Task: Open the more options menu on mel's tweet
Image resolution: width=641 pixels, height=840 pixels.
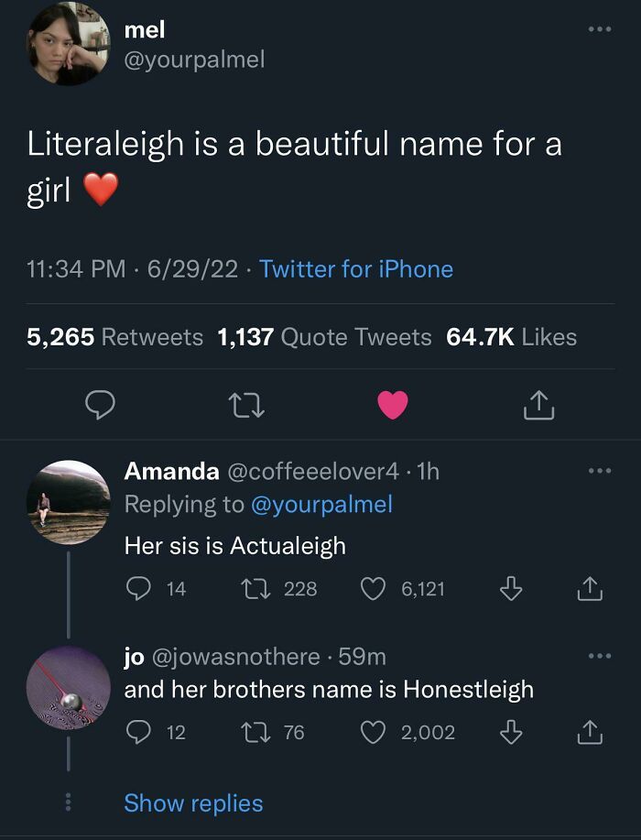Action: click(x=602, y=30)
